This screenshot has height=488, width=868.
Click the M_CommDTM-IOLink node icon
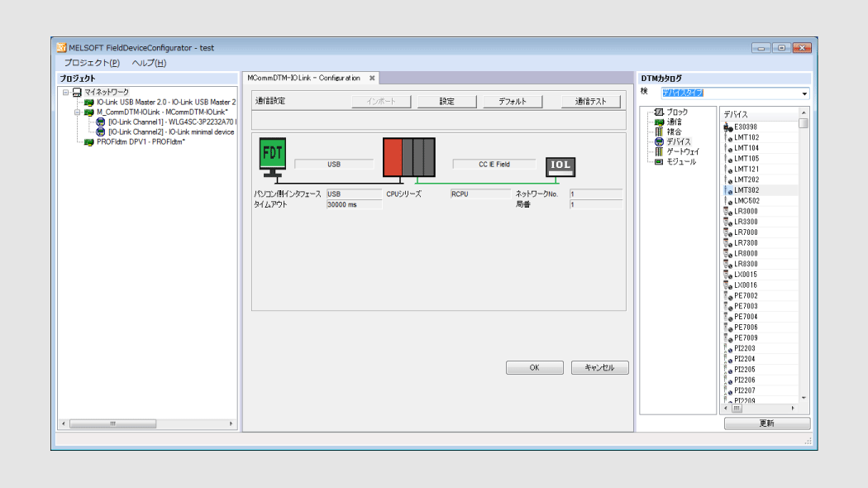(x=88, y=112)
